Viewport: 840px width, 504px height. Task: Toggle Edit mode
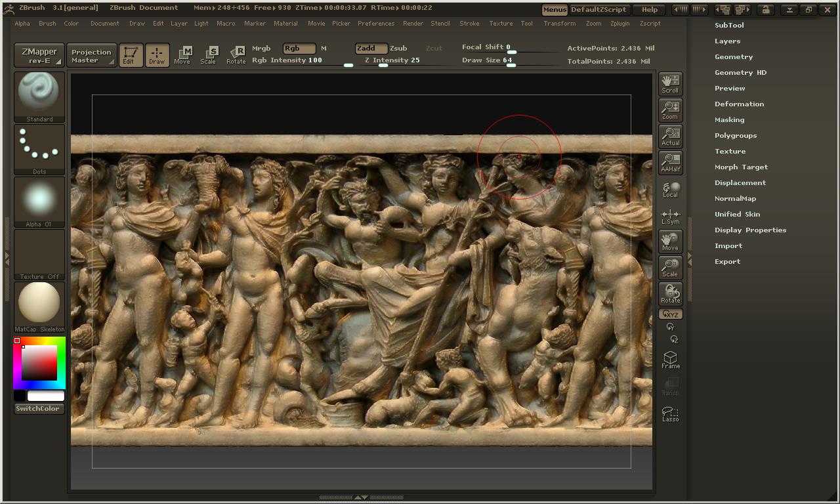point(131,55)
